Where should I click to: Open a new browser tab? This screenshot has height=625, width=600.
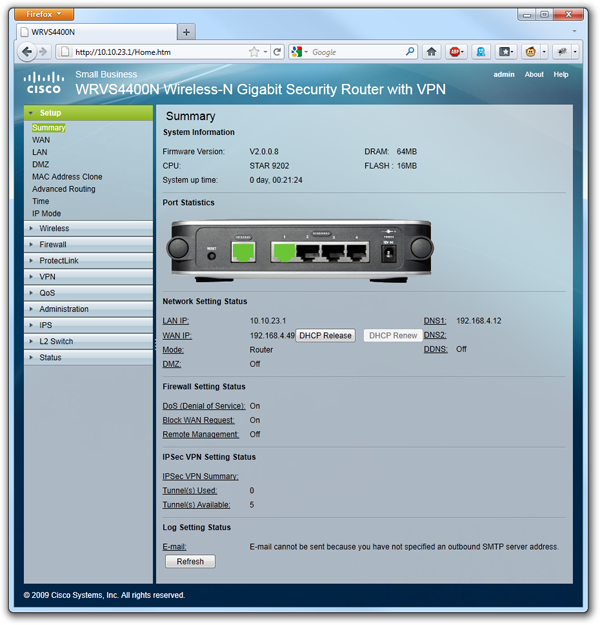[x=186, y=32]
